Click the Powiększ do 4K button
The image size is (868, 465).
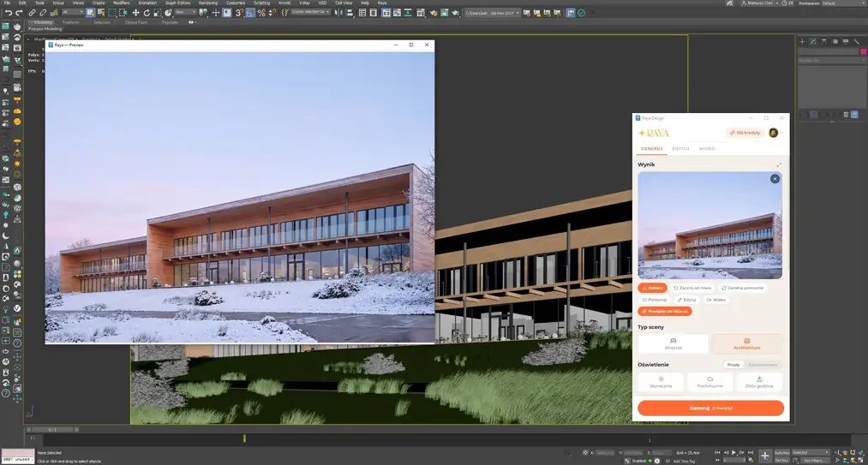point(665,312)
